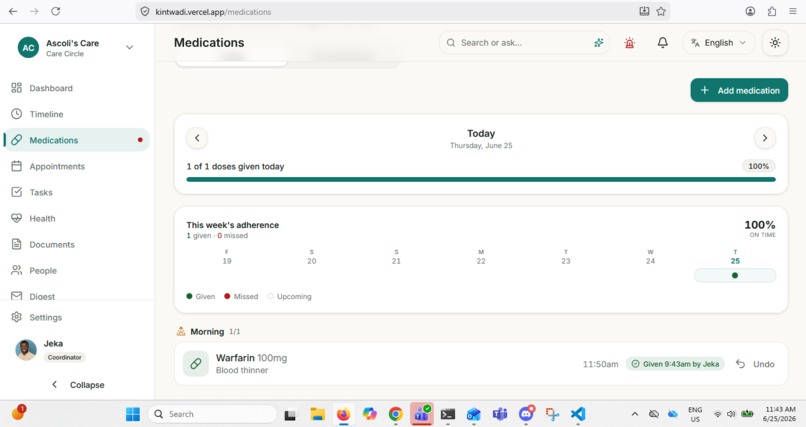Toggle the light/dark theme sun button
Screen dimensions: 806x427
[x=775, y=43]
